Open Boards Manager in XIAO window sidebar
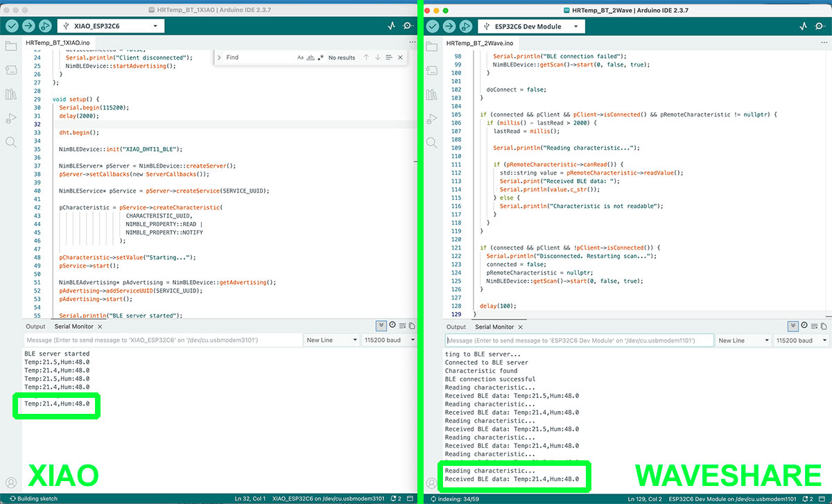Screen dimensions: 832x504 click(x=10, y=70)
